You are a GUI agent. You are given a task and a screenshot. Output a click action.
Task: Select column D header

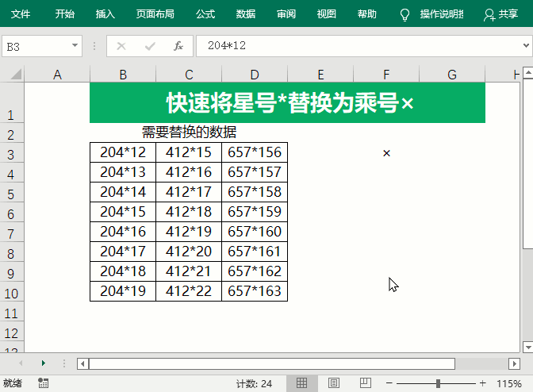255,74
